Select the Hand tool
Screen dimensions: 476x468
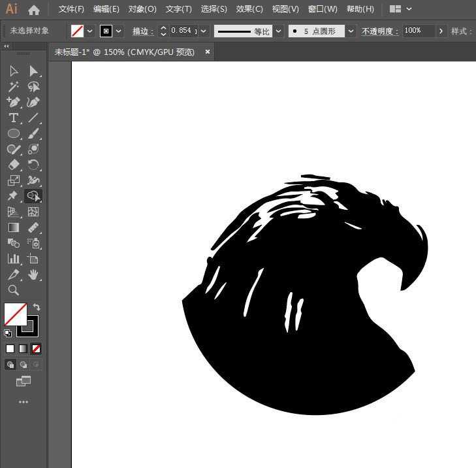[x=34, y=275]
